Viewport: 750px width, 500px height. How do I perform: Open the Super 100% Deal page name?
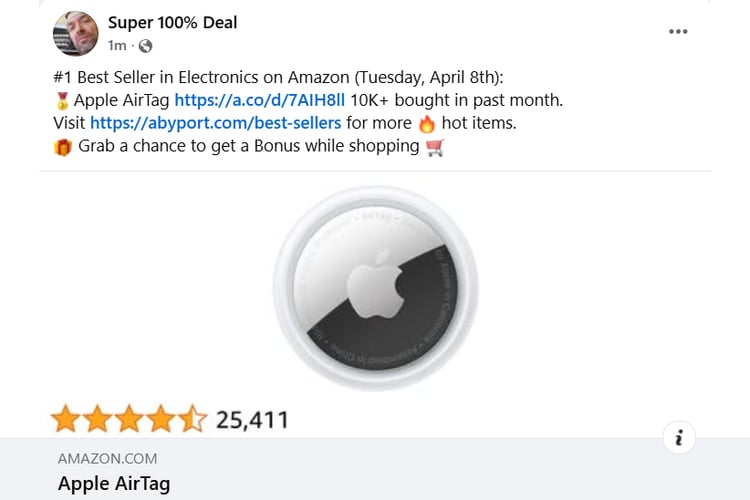click(x=173, y=22)
